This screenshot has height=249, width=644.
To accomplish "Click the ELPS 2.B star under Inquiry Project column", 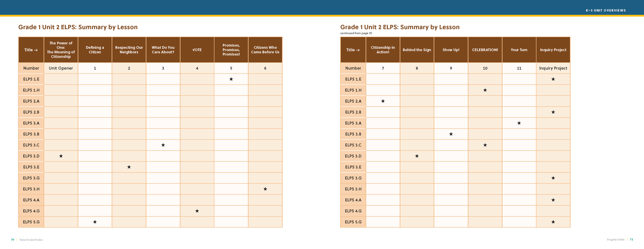I will 553,112.
